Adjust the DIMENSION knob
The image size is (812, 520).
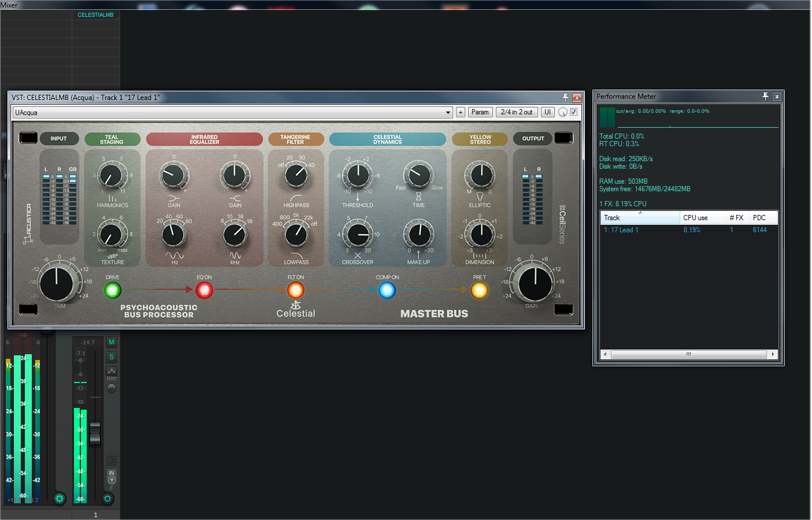tap(480, 234)
